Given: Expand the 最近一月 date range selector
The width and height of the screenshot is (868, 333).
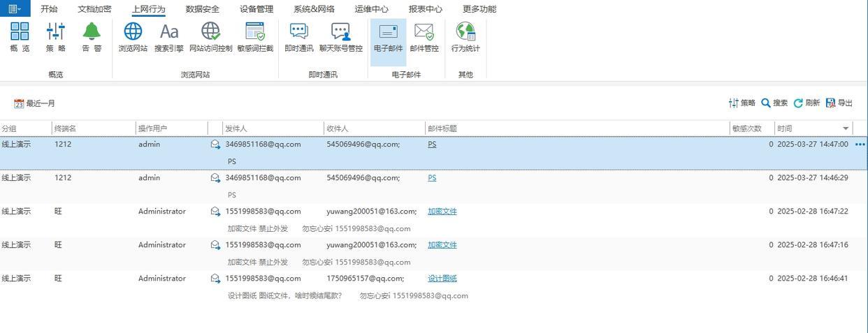Looking at the screenshot, I should 35,103.
